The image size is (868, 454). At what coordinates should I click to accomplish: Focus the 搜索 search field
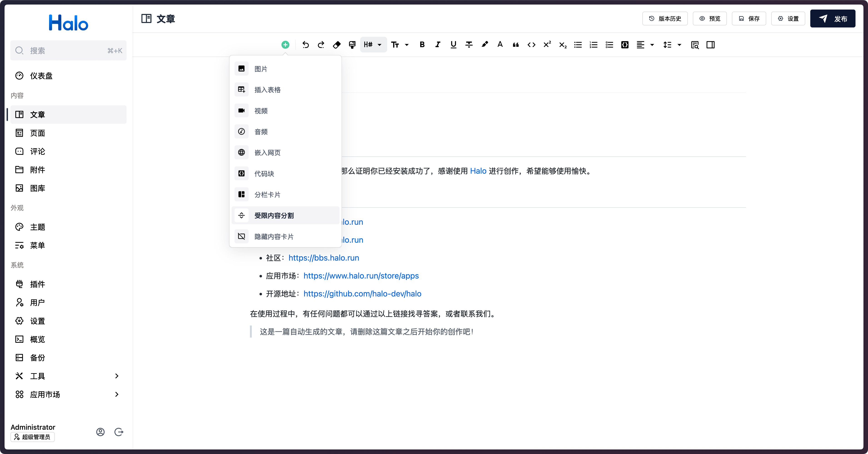(68, 50)
